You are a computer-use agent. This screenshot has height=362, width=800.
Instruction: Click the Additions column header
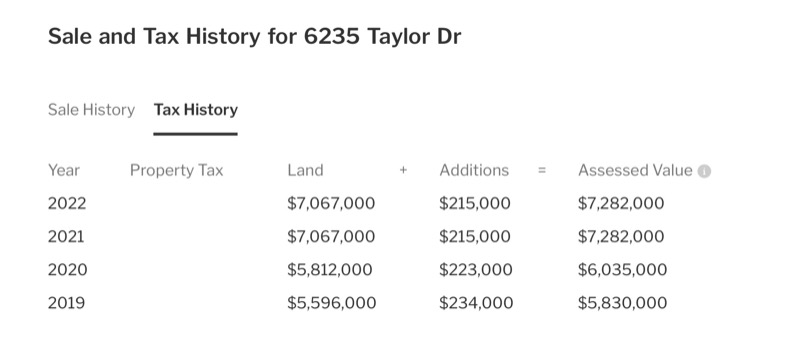point(474,170)
